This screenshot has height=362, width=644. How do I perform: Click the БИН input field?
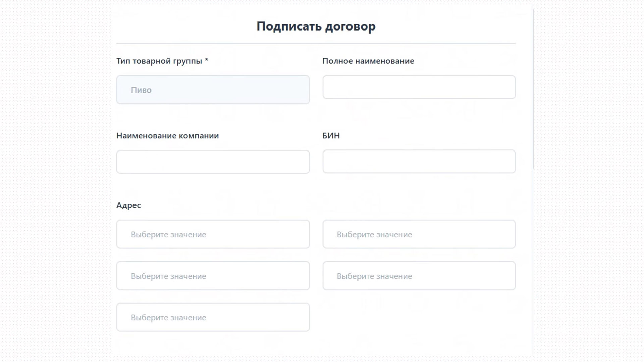(419, 162)
